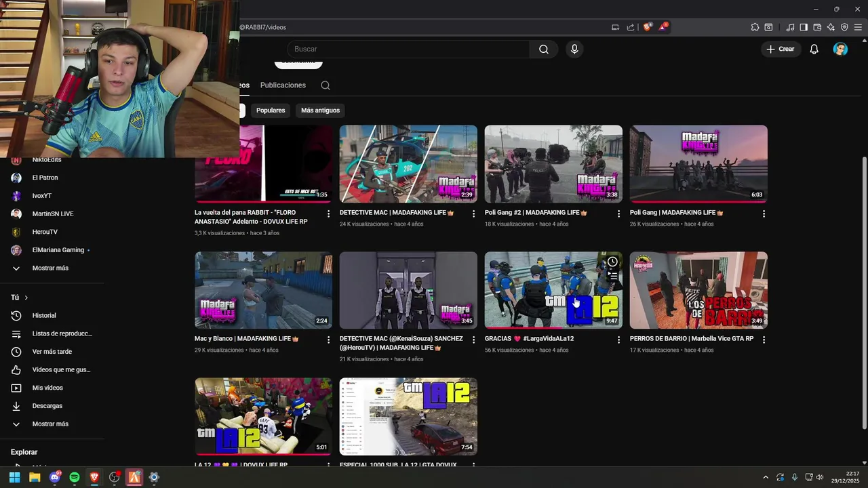Open more options for Mac y Blanco video
The image size is (868, 488).
pyautogui.click(x=328, y=340)
